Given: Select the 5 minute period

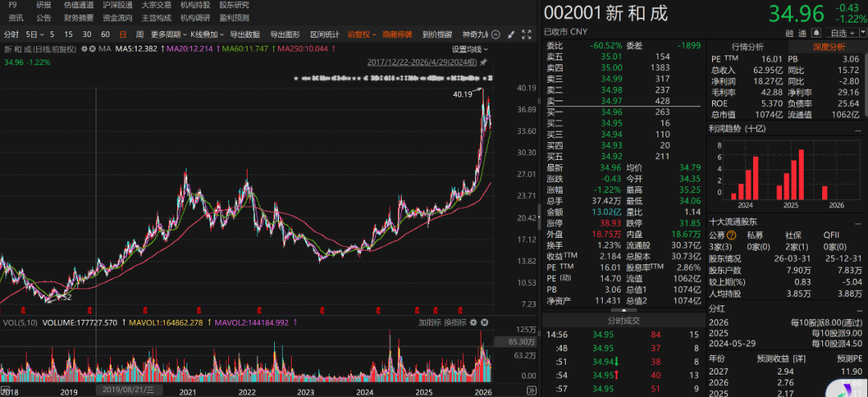Looking at the screenshot, I should click(x=52, y=35).
